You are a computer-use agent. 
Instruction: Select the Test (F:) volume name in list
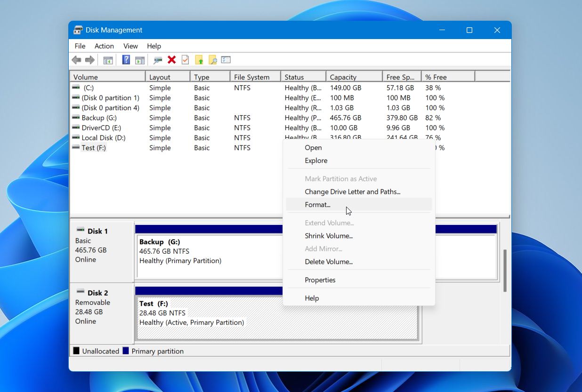click(94, 148)
